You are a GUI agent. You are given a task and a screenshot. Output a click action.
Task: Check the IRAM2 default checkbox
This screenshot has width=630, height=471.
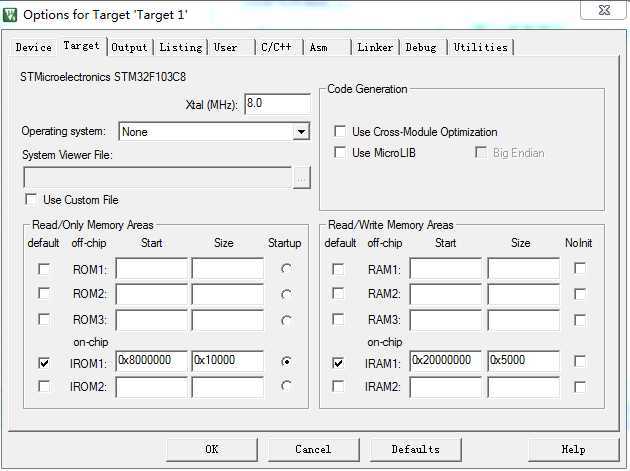coord(338,386)
